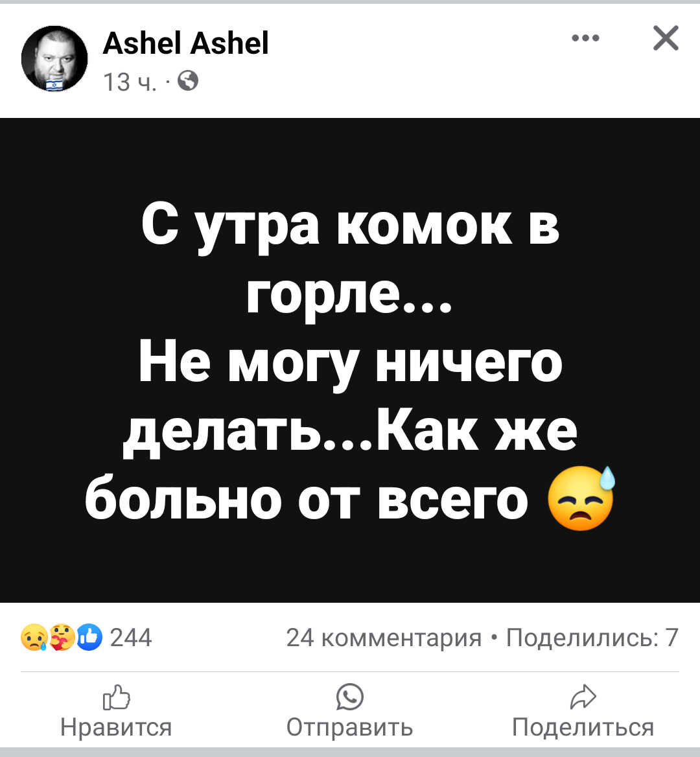Click the blue thumbs-up reaction icon

coord(89,637)
